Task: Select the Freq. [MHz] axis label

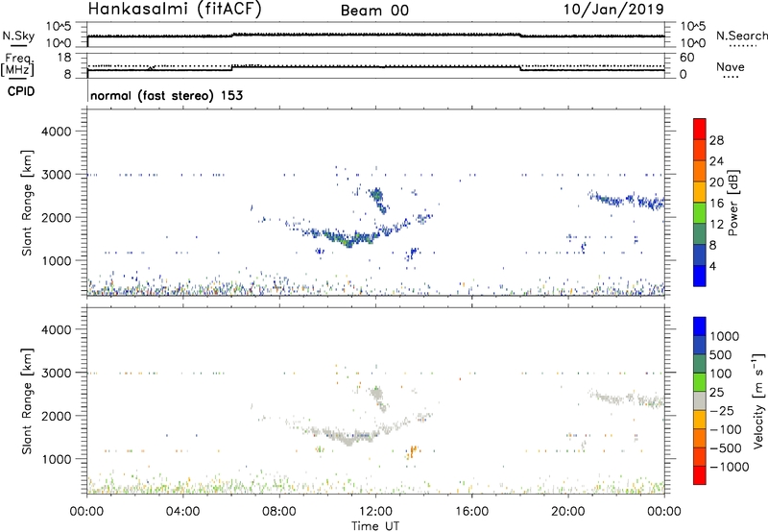Action: click(18, 65)
